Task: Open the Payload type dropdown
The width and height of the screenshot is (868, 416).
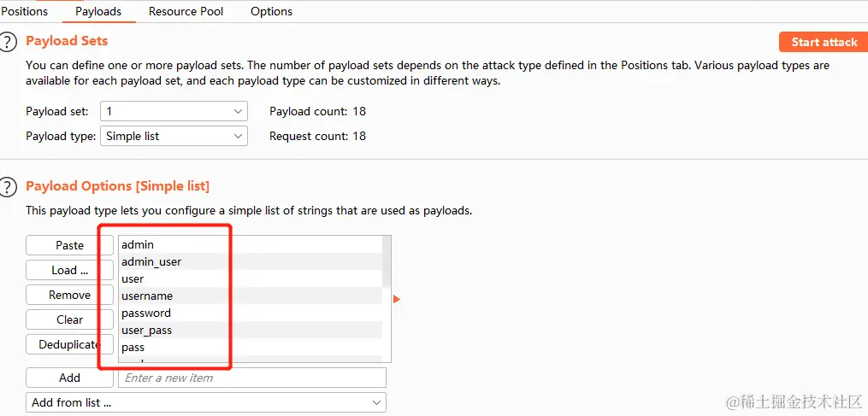Action: 174,136
